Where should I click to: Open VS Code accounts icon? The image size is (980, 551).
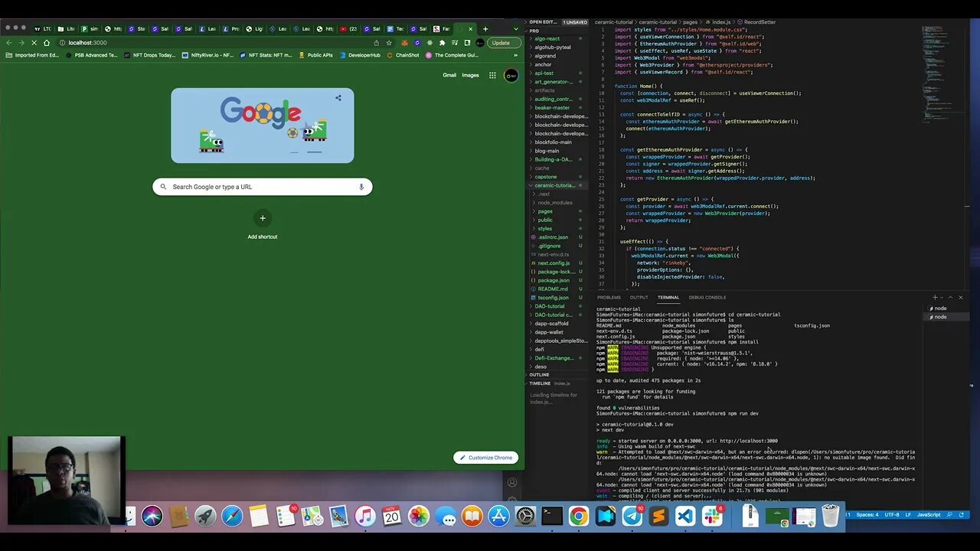pos(512,482)
